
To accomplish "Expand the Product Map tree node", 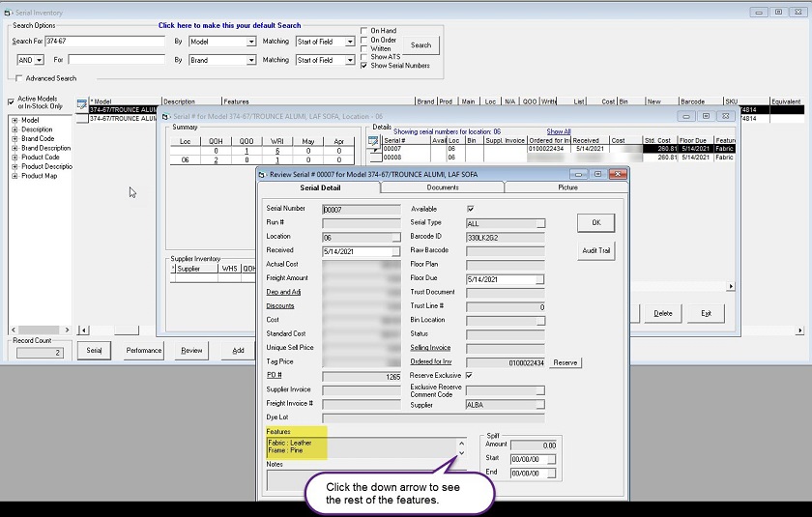I will click(x=14, y=176).
